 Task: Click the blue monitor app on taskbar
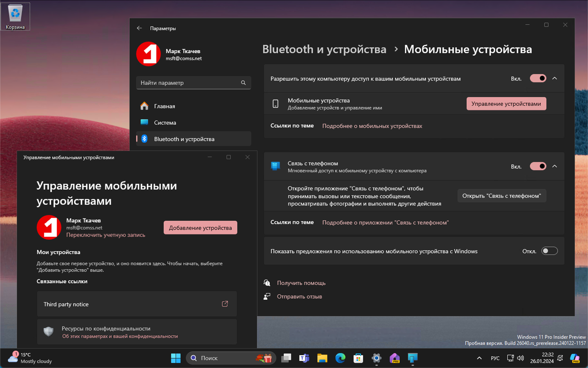[x=412, y=358]
